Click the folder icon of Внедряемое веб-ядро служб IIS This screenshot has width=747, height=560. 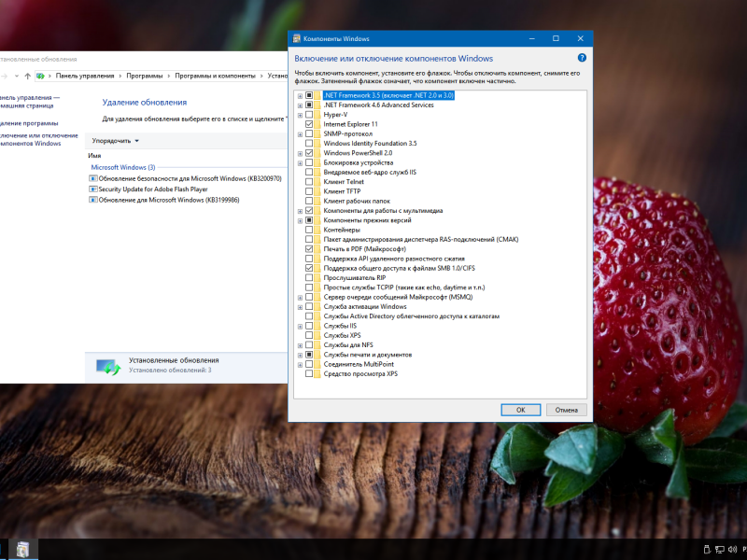(x=317, y=173)
